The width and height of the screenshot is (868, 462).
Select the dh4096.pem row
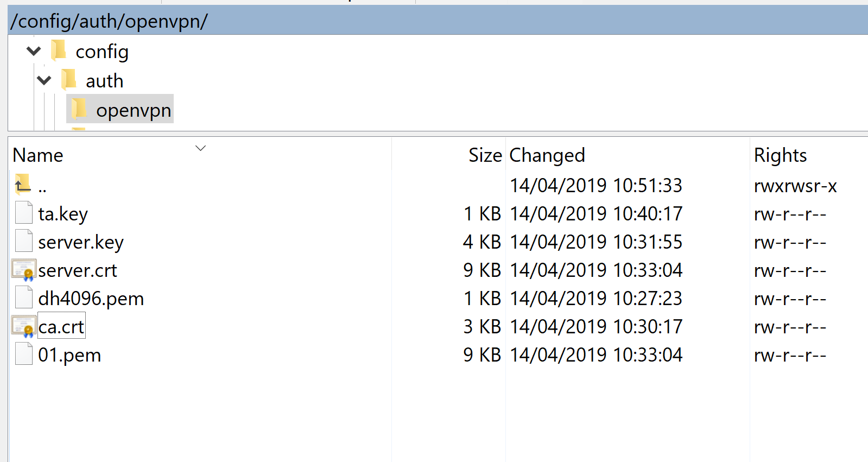91,298
